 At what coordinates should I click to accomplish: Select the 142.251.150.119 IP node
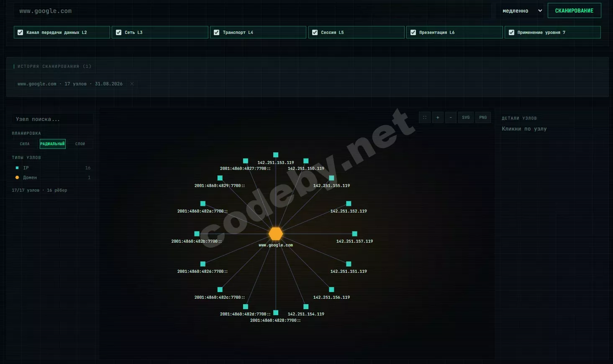[306, 161]
